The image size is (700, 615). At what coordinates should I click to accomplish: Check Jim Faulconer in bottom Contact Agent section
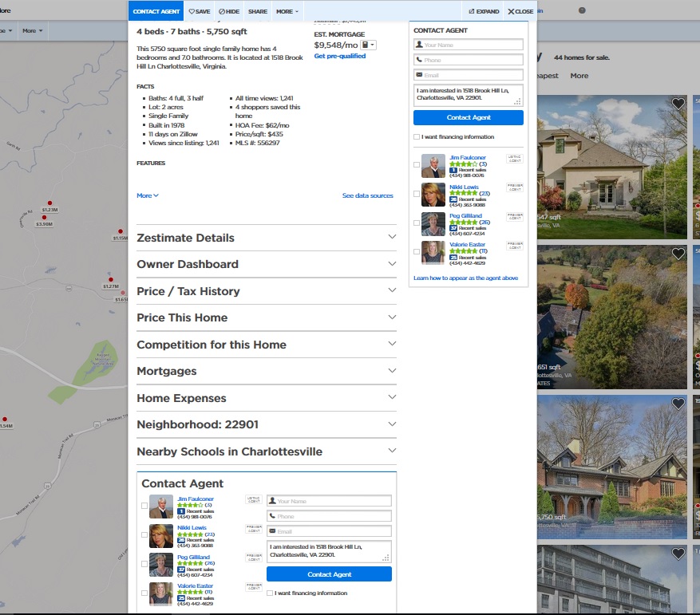[x=144, y=506]
